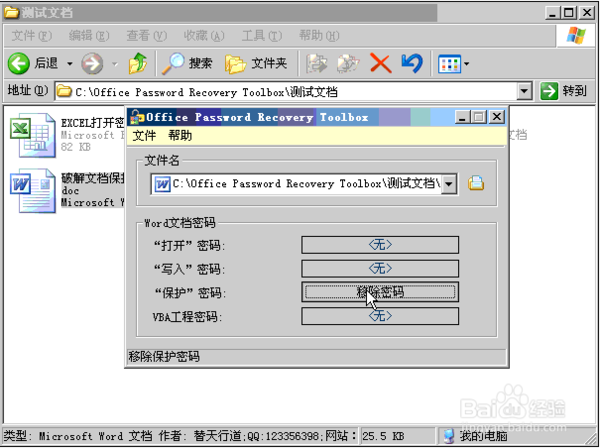Open Explorer 收藏(A) menu
600x448 pixels.
204,36
